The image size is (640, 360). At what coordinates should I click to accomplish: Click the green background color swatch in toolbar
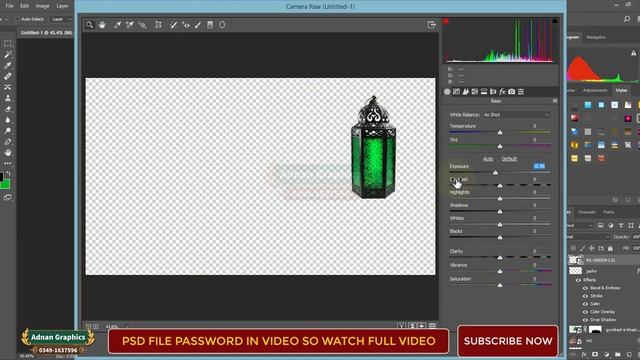(5, 184)
